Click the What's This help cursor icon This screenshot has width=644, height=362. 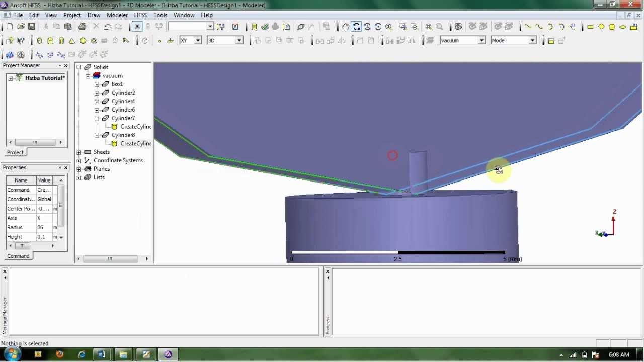point(21,41)
